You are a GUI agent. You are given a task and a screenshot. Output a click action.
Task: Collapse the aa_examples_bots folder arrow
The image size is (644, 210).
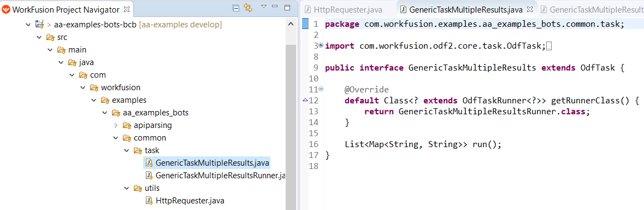point(104,113)
